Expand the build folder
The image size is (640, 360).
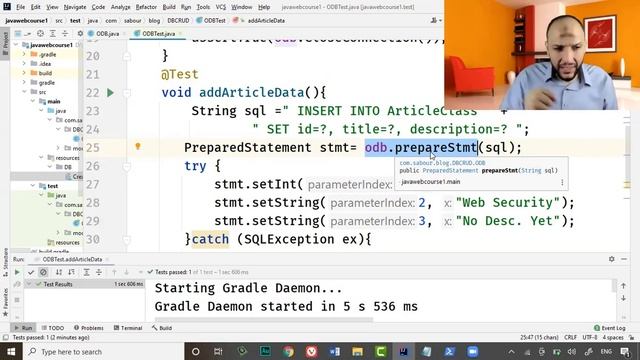(24, 73)
